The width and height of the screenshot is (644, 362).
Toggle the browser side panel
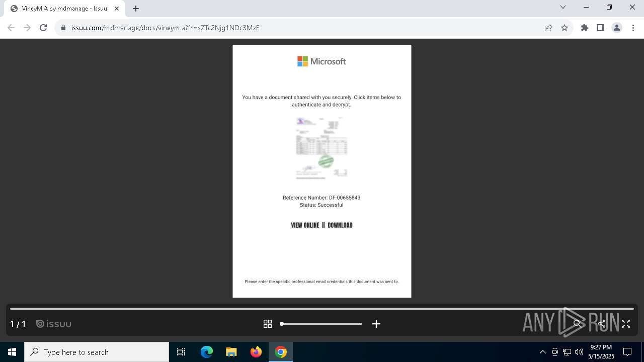click(601, 28)
